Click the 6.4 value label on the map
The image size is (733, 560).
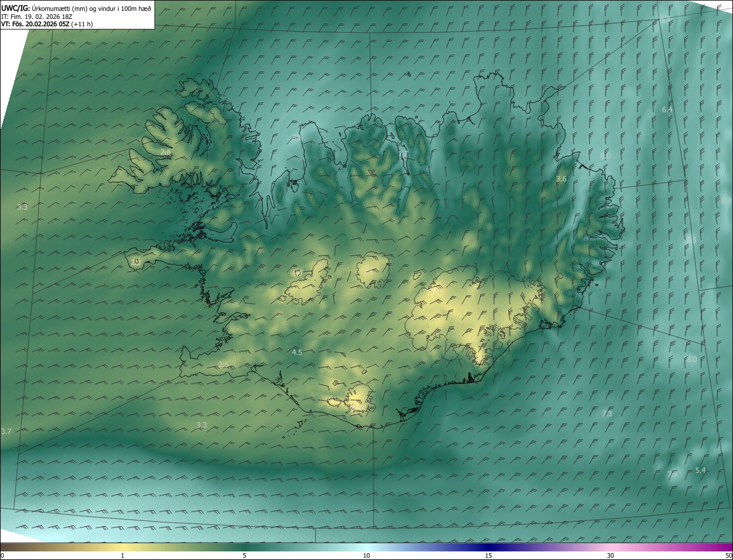[667, 109]
